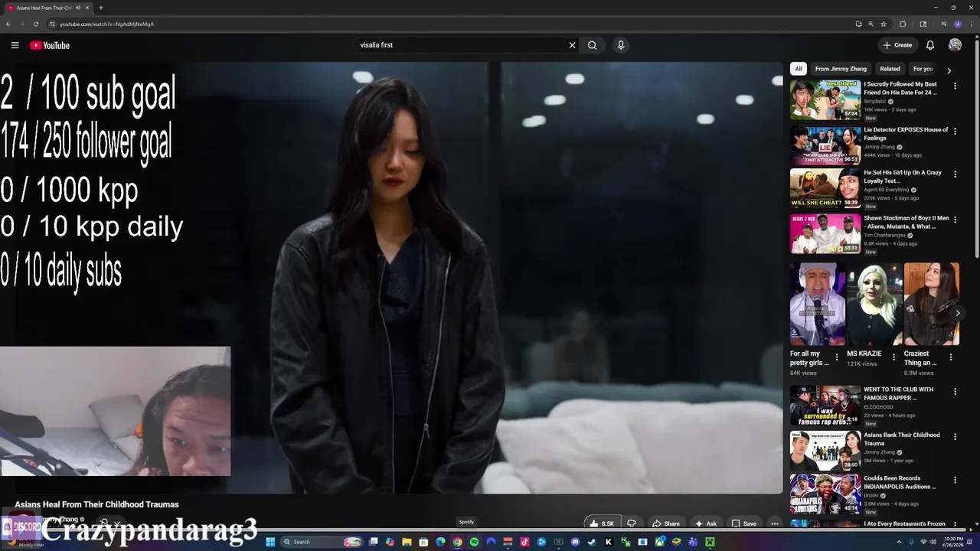Open 'He Set His Girl Up' video
980x551 pixels.
pos(825,188)
